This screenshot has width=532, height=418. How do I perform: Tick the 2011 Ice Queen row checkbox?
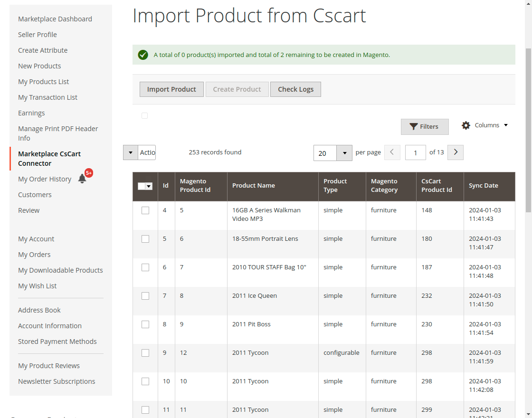145,296
